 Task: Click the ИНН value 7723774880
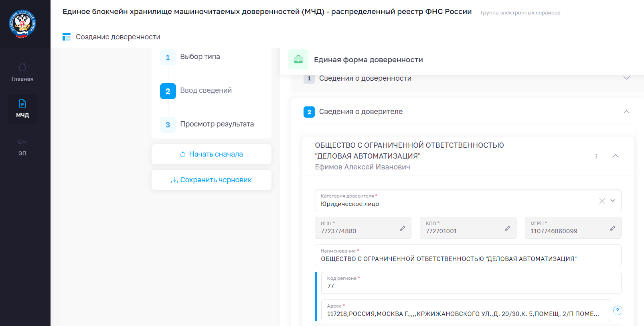[338, 231]
